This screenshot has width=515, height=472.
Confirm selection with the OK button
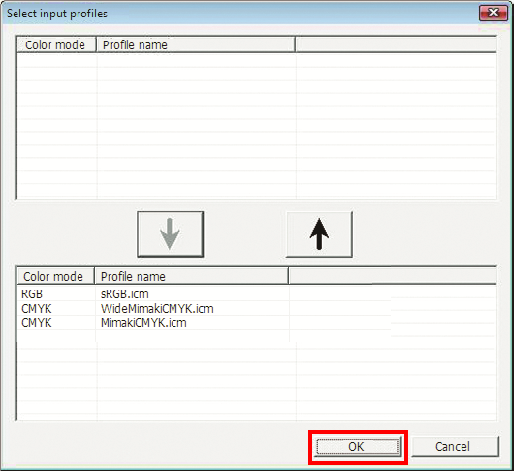(357, 447)
